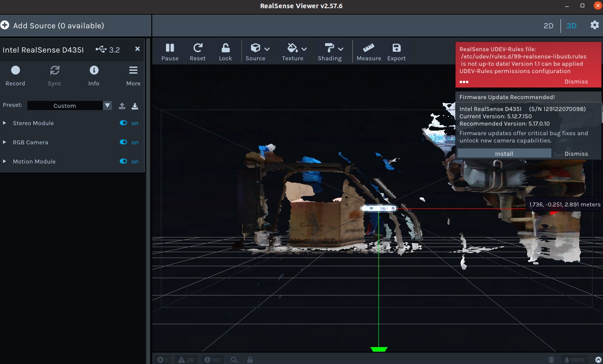Click the Lock view icon
Viewport: 603px width, 364px height.
pyautogui.click(x=225, y=51)
